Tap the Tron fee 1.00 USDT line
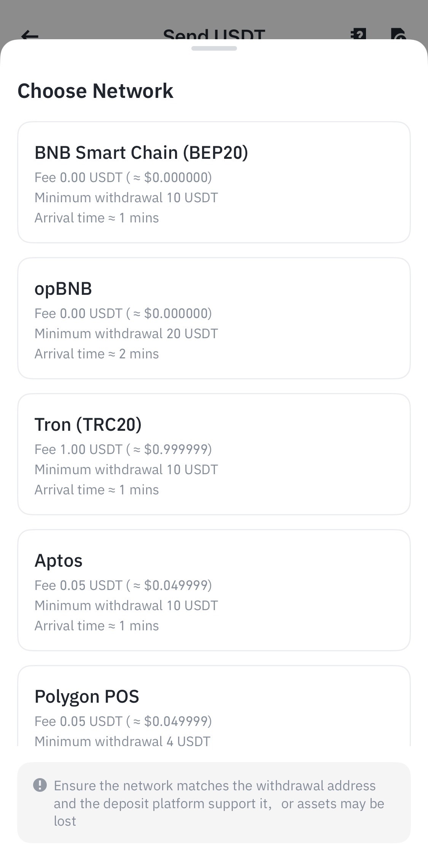The width and height of the screenshot is (428, 868). pos(123,449)
